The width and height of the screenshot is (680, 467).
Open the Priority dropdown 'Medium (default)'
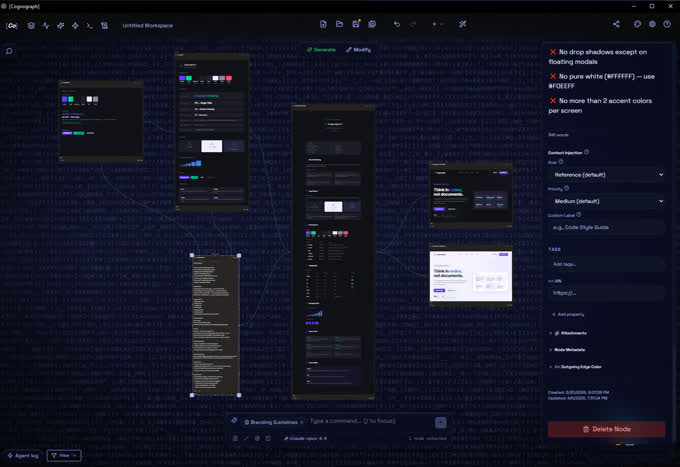coord(606,201)
